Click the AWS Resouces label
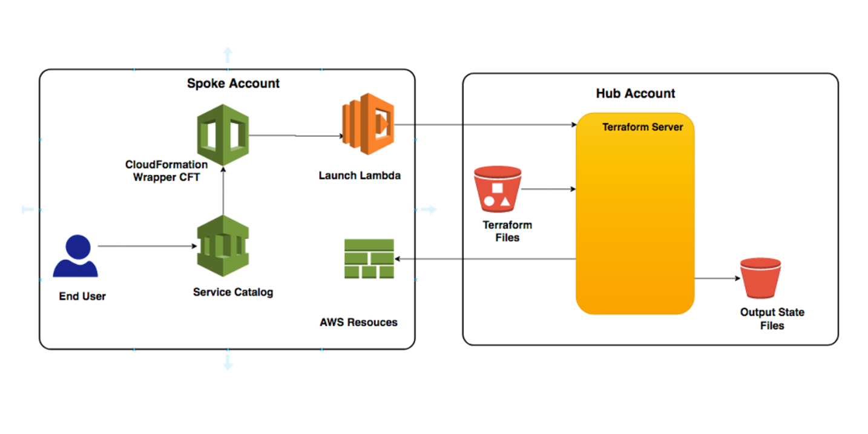 click(359, 323)
